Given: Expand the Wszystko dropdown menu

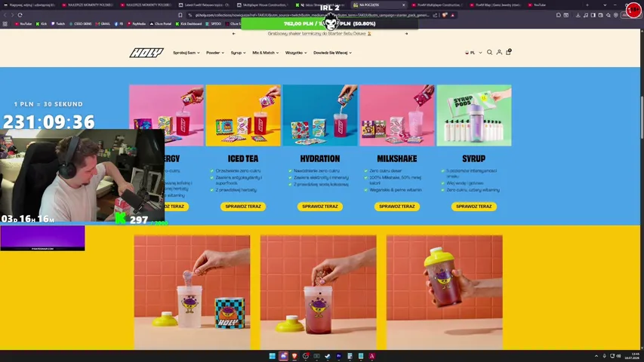Looking at the screenshot, I should point(296,53).
